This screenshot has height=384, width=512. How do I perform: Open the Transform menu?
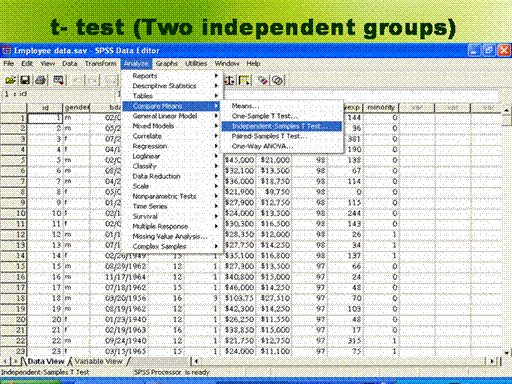(x=100, y=63)
